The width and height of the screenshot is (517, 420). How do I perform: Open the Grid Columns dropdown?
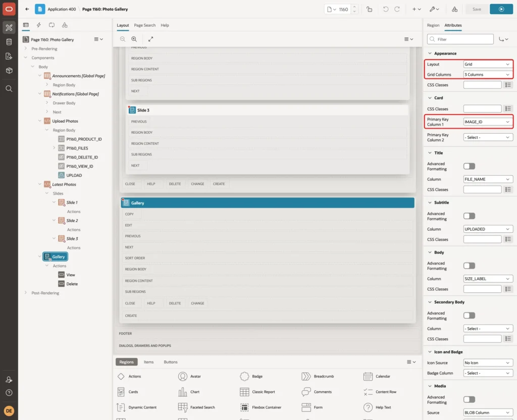point(488,75)
